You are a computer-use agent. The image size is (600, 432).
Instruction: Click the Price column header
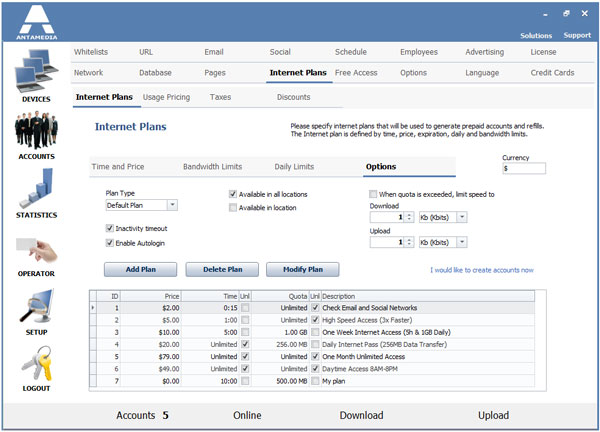click(x=150, y=296)
